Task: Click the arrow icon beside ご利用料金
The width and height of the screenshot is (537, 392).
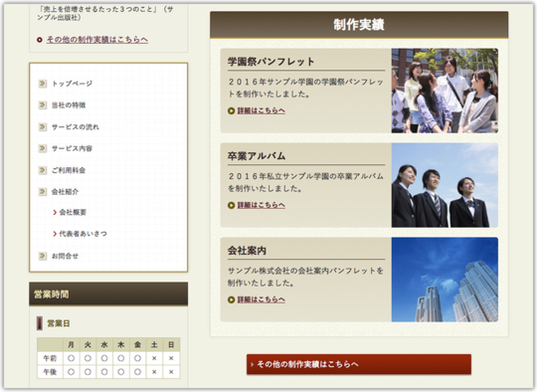Action: click(43, 170)
